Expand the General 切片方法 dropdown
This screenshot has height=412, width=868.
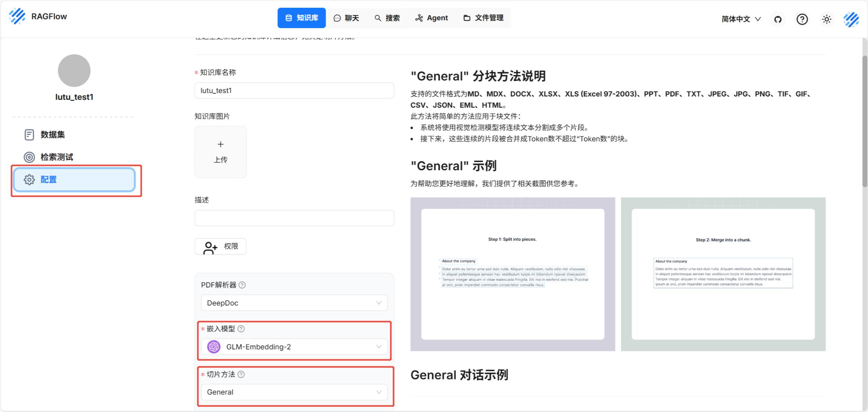click(x=294, y=392)
